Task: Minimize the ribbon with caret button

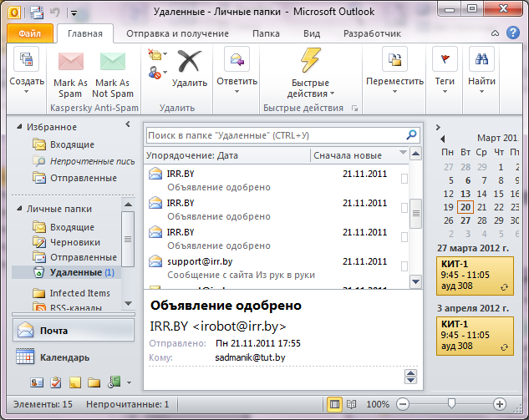Action: click(495, 33)
